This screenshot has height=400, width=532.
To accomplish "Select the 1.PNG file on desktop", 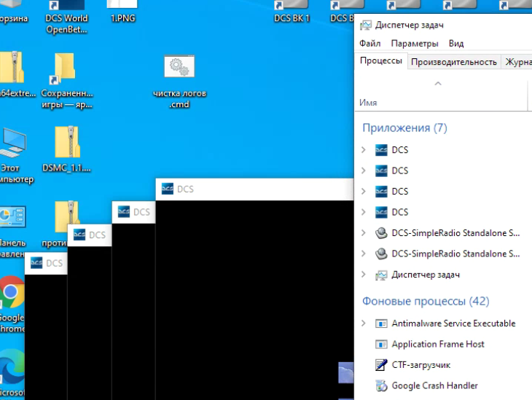I will tap(122, 12).
